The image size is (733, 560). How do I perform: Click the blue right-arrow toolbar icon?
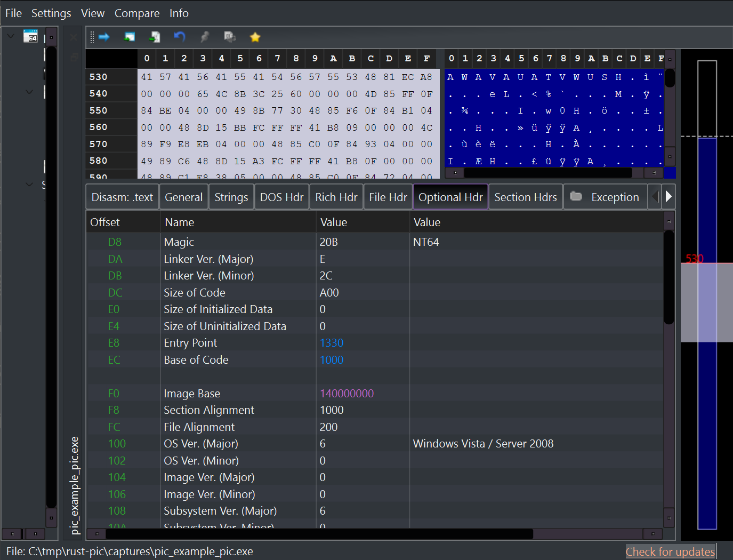(x=104, y=37)
